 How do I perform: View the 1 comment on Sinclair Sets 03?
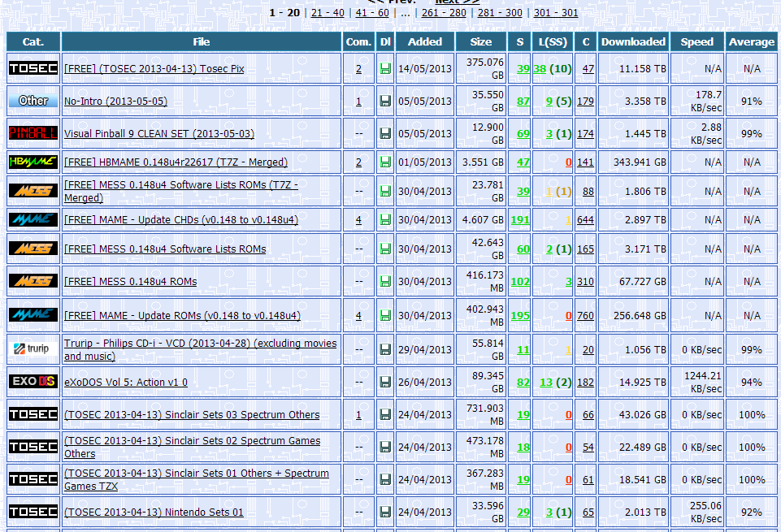click(358, 414)
